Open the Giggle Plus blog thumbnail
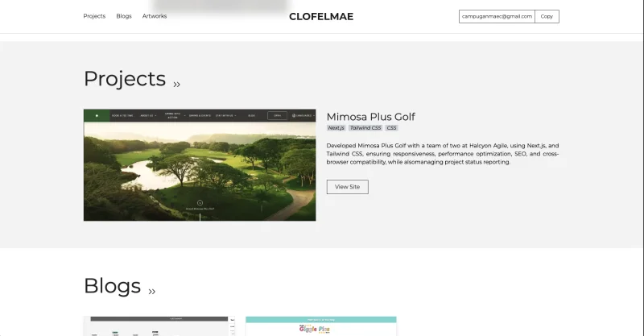The image size is (644, 336). (321, 326)
